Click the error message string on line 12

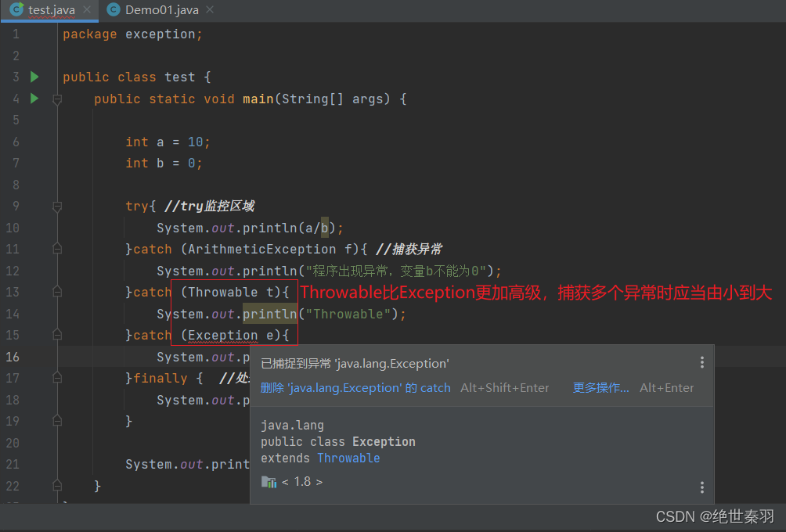(x=395, y=271)
